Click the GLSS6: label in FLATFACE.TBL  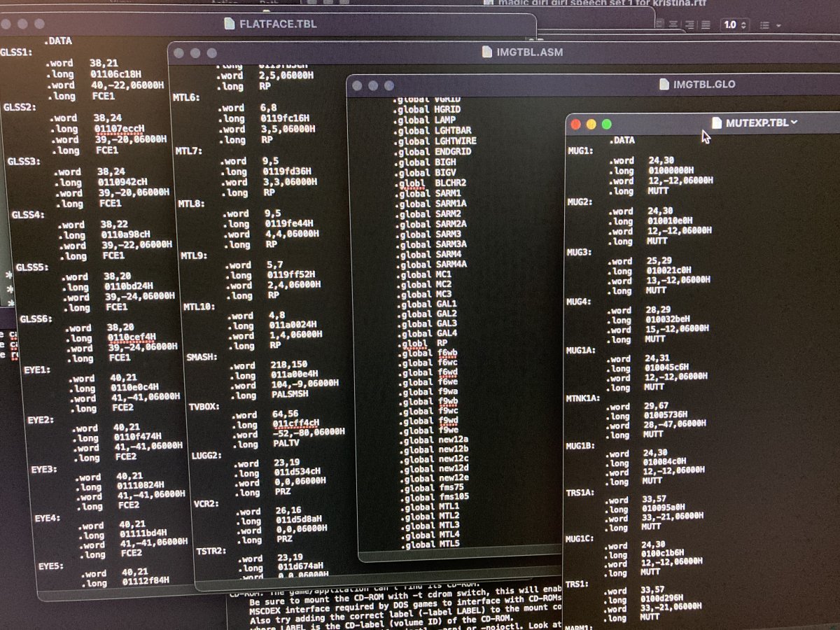[x=36, y=319]
